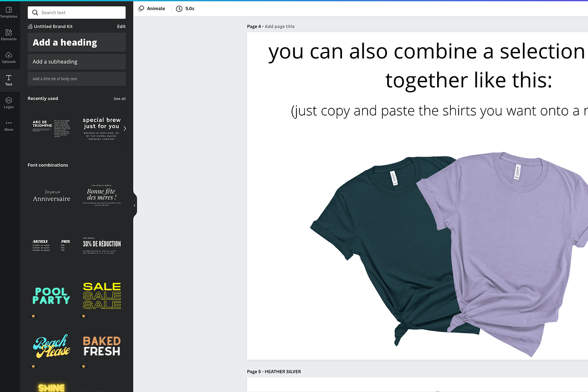Select Pool Party font combination
The image size is (588, 392).
tap(51, 295)
